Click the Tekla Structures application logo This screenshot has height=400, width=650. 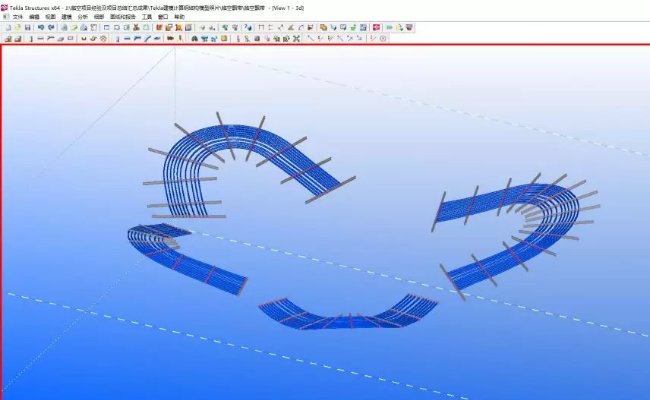[5, 8]
